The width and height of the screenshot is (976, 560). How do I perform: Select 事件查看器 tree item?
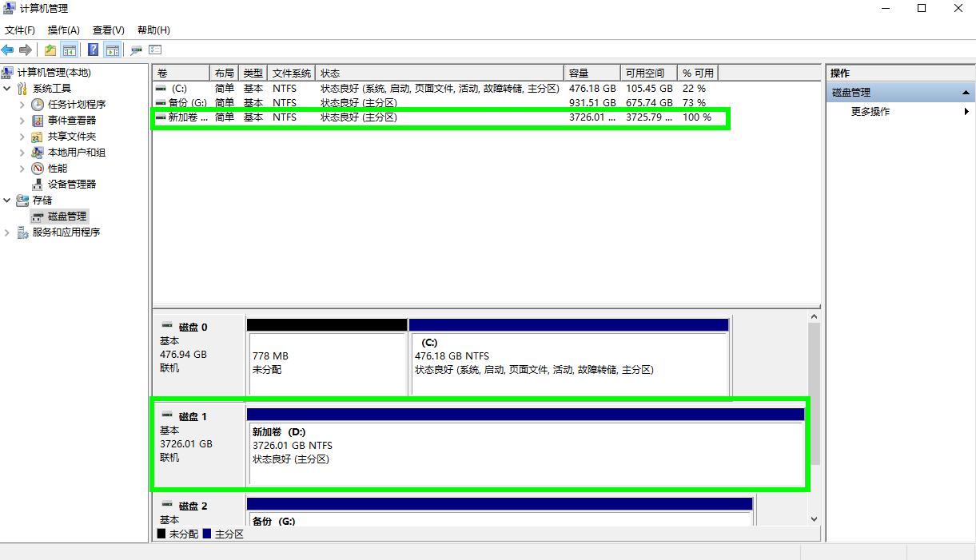point(72,121)
